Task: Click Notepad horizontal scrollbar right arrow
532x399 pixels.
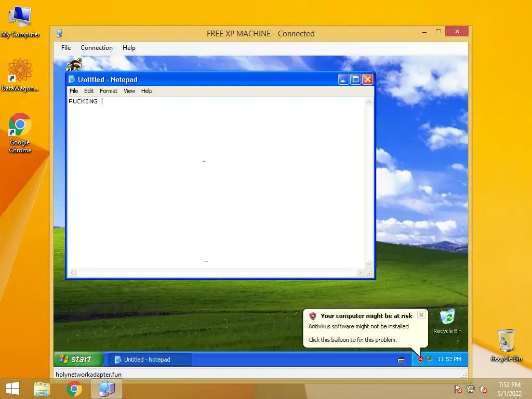Action: tap(360, 273)
